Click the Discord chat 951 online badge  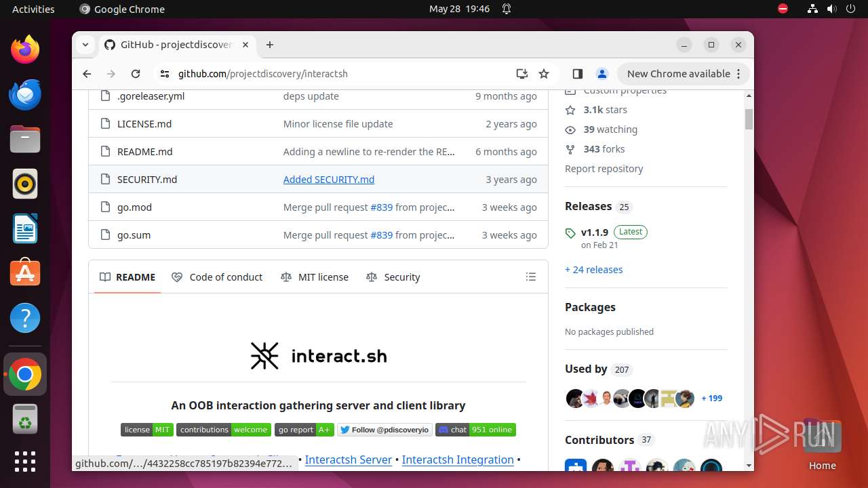pos(475,430)
